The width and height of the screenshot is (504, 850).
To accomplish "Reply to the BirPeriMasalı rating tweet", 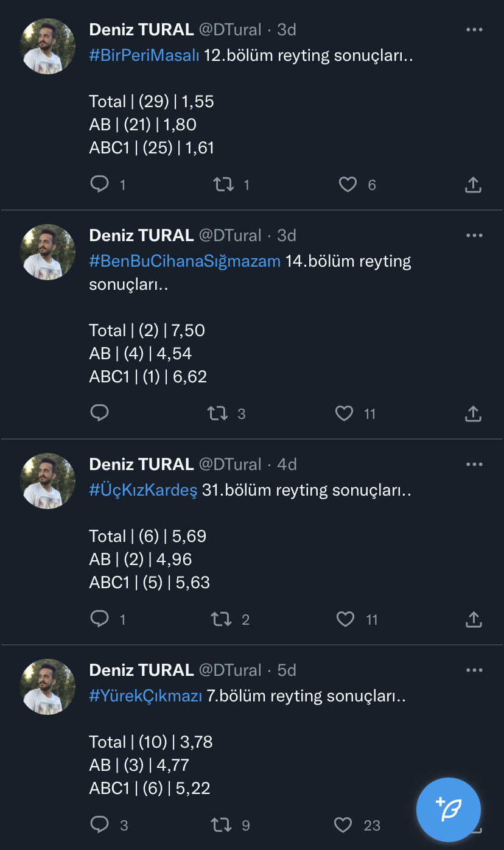I will pos(99,184).
